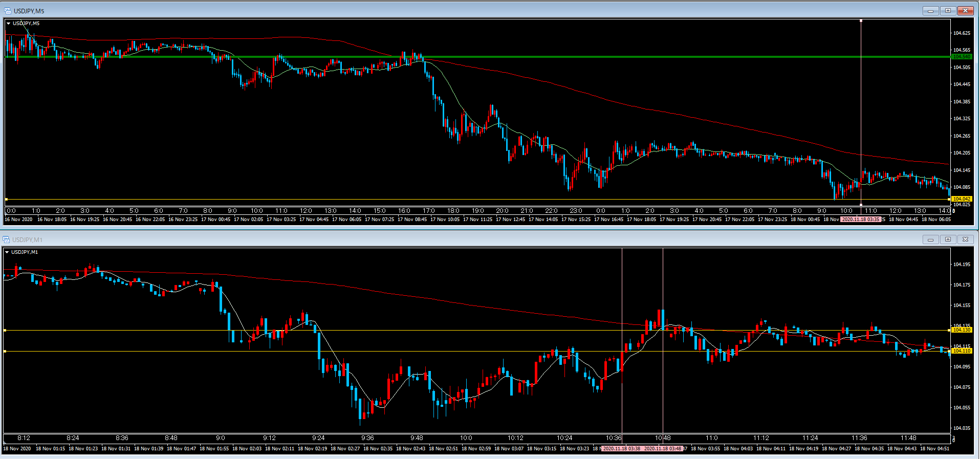The width and height of the screenshot is (980, 459).
Task: Click the USDJPY,M5 window title text
Action: 29,11
